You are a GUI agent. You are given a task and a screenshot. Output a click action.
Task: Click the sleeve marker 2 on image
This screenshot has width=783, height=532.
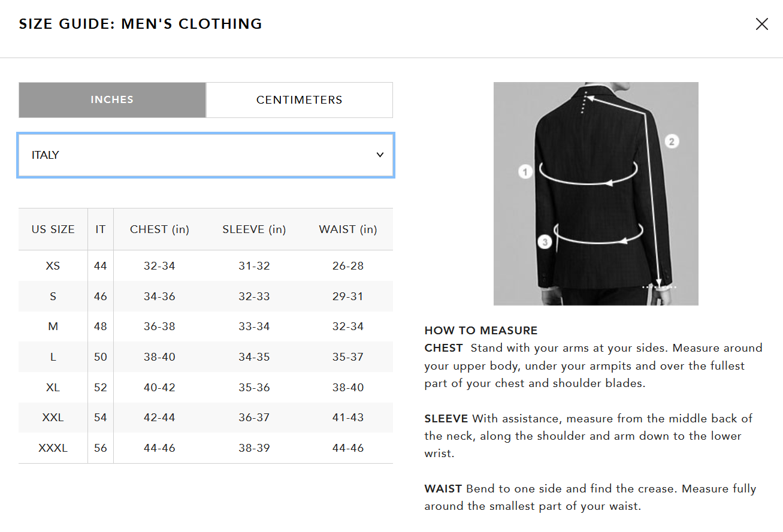672,142
